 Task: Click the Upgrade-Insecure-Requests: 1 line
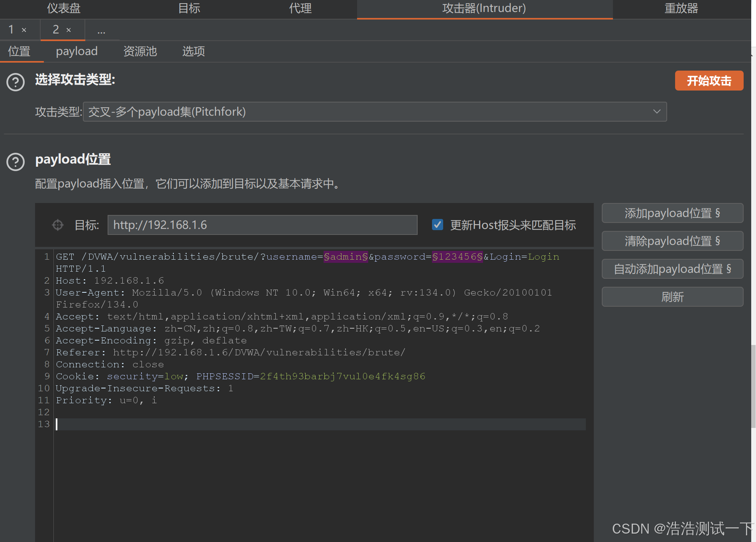pyautogui.click(x=144, y=388)
